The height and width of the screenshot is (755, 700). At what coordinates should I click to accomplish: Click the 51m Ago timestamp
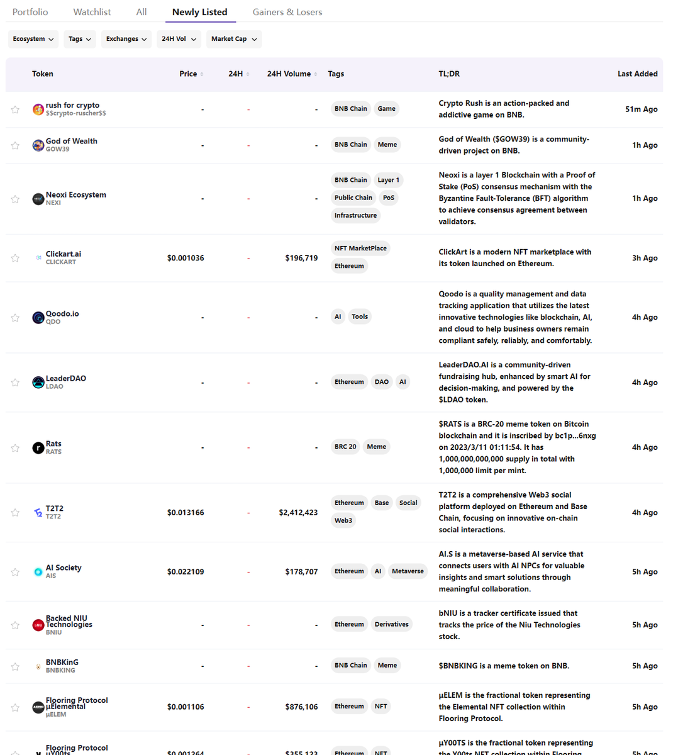[x=642, y=109]
